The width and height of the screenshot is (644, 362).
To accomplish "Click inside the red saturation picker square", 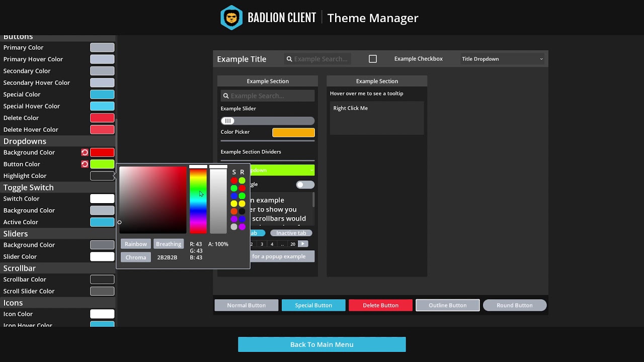I will tap(153, 200).
